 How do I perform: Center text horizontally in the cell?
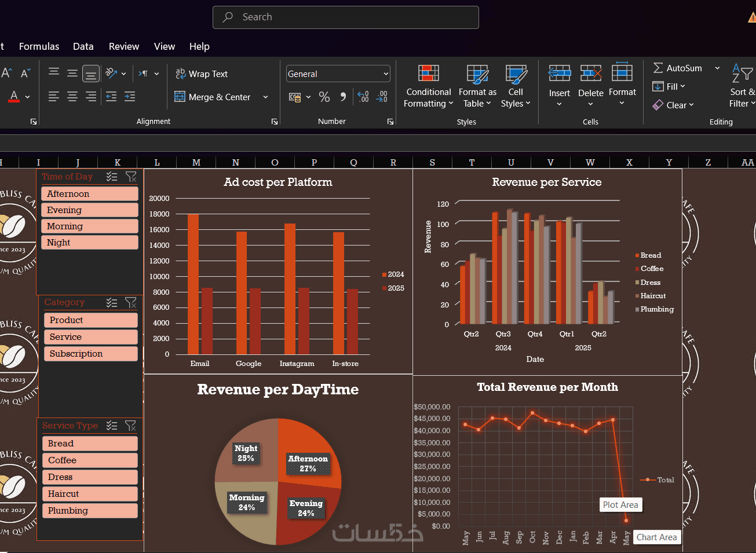pyautogui.click(x=72, y=97)
